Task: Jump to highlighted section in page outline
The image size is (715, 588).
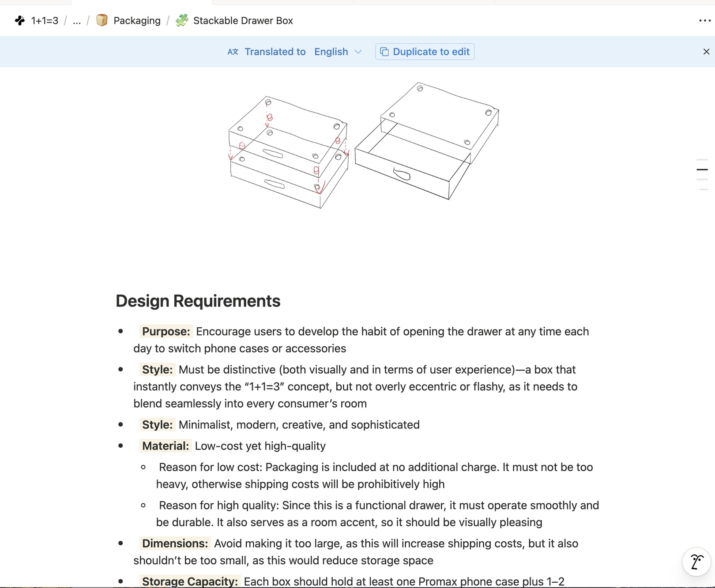Action: pos(702,169)
